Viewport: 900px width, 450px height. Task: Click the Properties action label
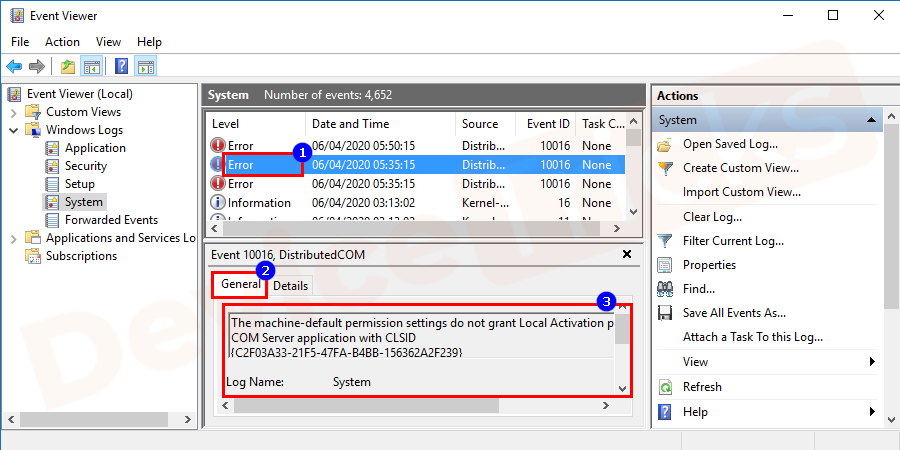[709, 265]
